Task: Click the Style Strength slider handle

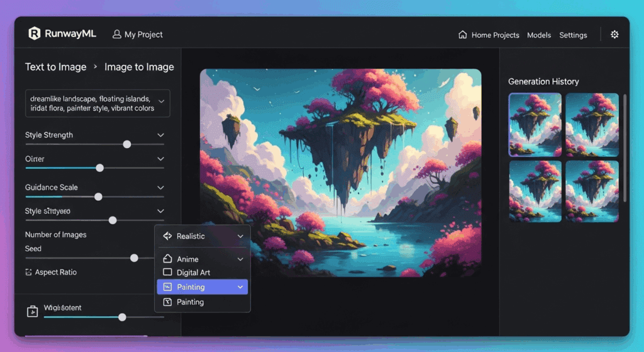Action: [x=127, y=144]
